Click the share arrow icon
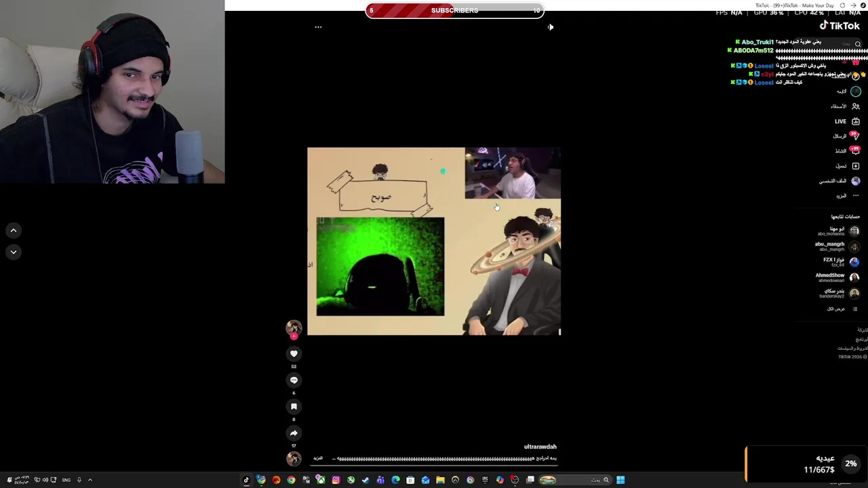Viewport: 868px width, 488px height. tap(294, 433)
